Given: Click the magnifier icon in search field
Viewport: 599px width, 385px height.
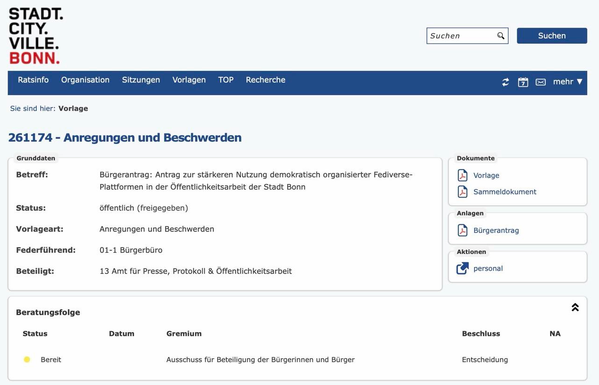Looking at the screenshot, I should point(500,36).
